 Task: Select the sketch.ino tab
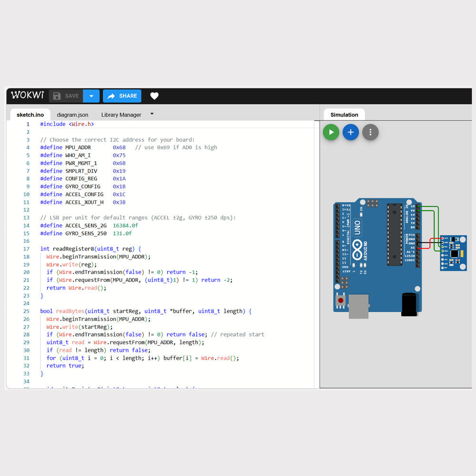30,115
